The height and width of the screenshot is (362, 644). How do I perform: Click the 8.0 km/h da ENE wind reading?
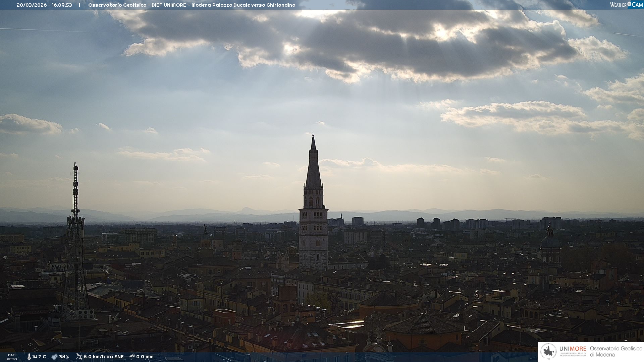[x=104, y=357]
